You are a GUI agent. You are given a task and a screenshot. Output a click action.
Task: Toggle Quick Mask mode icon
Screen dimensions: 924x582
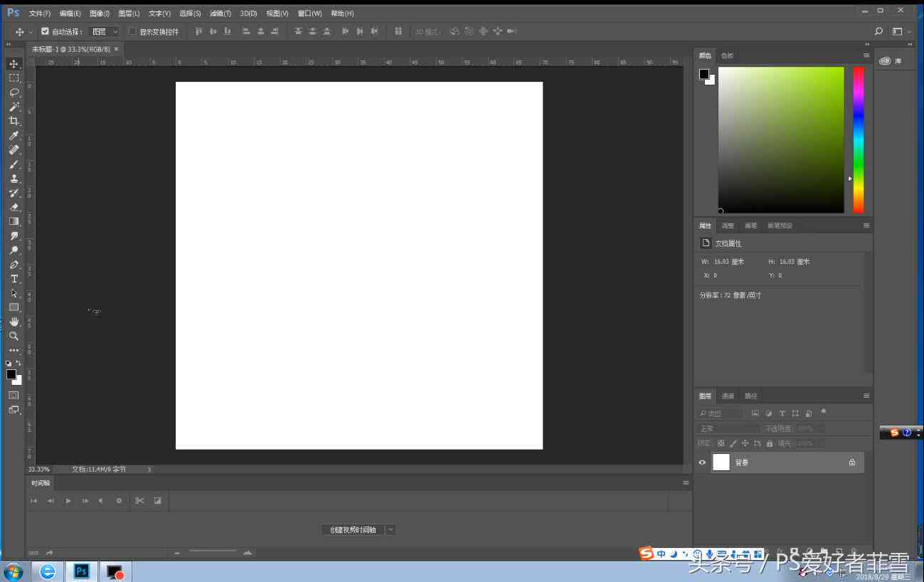pos(14,395)
